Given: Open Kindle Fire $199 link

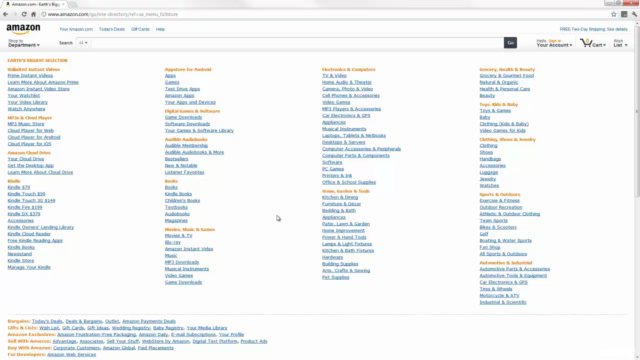Looking at the screenshot, I should tap(24, 207).
